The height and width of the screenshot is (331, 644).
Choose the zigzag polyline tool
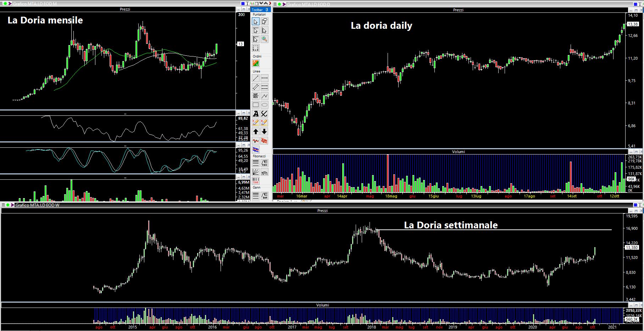coord(265,96)
